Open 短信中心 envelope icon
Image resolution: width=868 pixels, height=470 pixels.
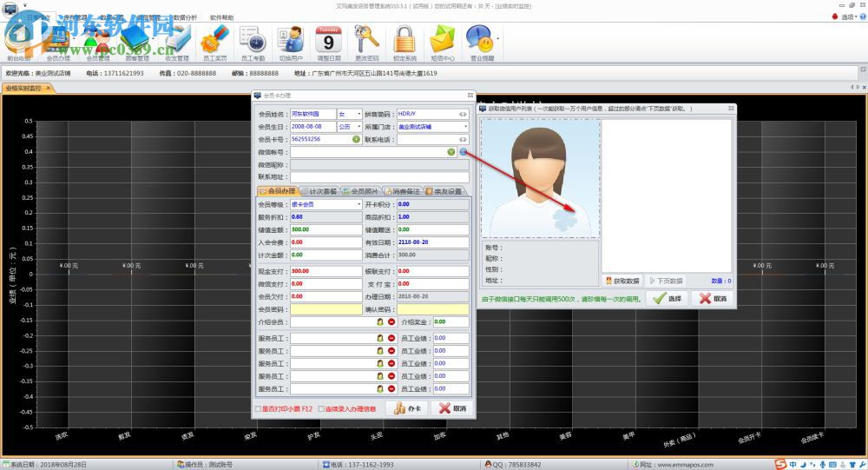pyautogui.click(x=443, y=43)
